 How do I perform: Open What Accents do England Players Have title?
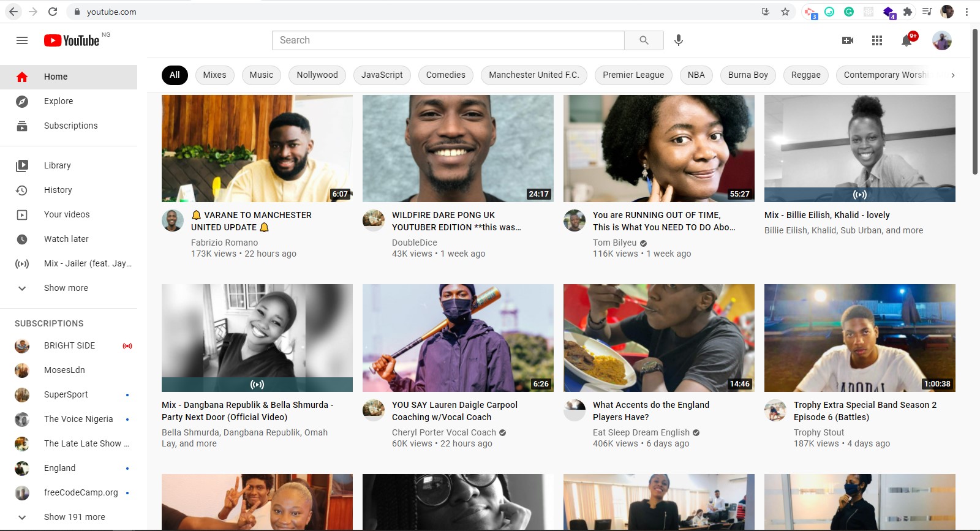click(651, 411)
